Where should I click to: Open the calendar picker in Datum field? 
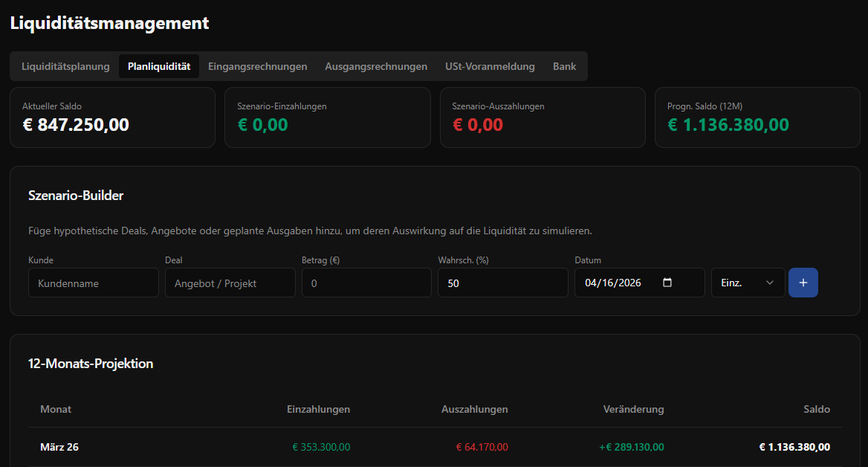tap(667, 283)
